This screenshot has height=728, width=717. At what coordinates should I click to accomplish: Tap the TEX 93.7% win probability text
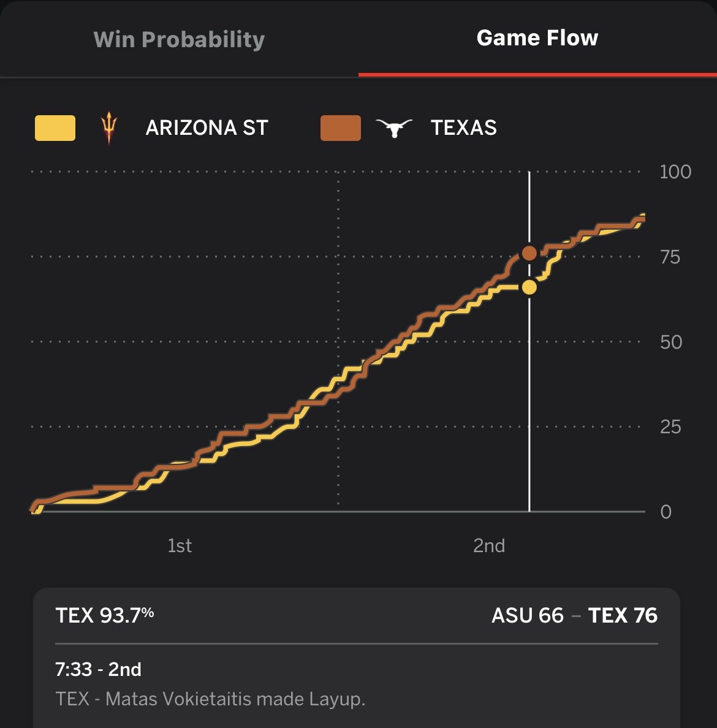tap(104, 615)
